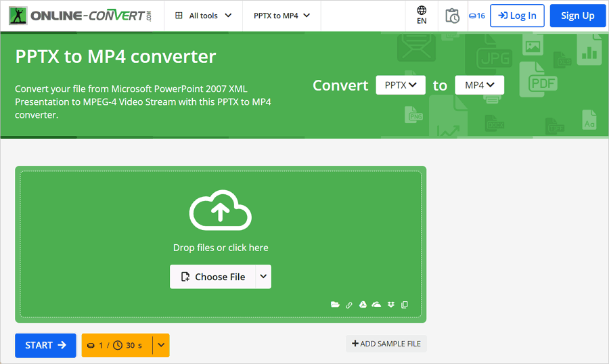Click Add Sample File
This screenshot has width=609, height=364.
click(x=386, y=344)
